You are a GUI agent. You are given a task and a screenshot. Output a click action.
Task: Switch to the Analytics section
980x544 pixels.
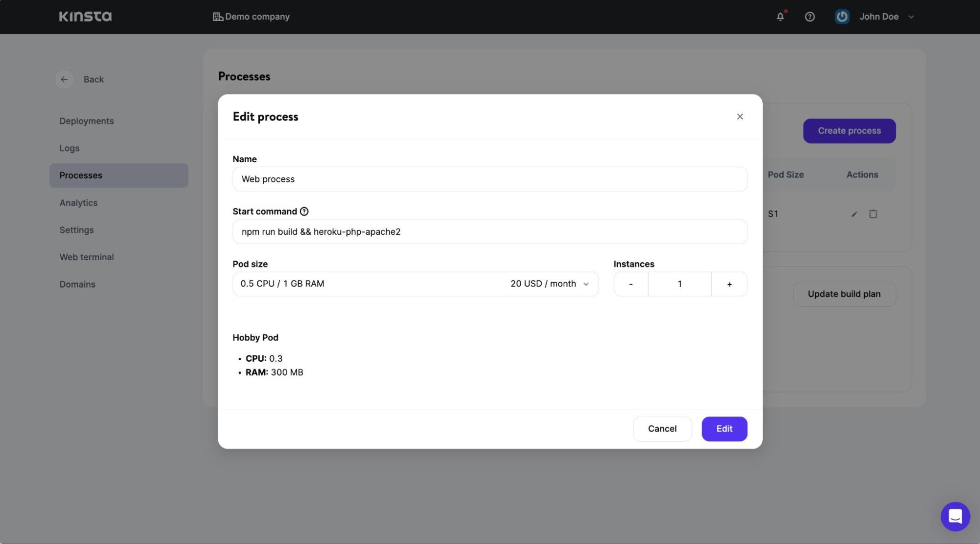pos(78,202)
